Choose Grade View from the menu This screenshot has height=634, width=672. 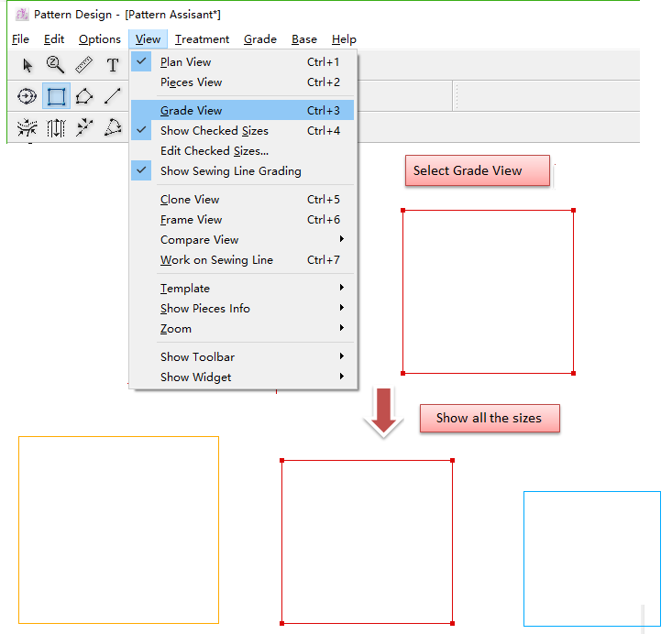(192, 111)
